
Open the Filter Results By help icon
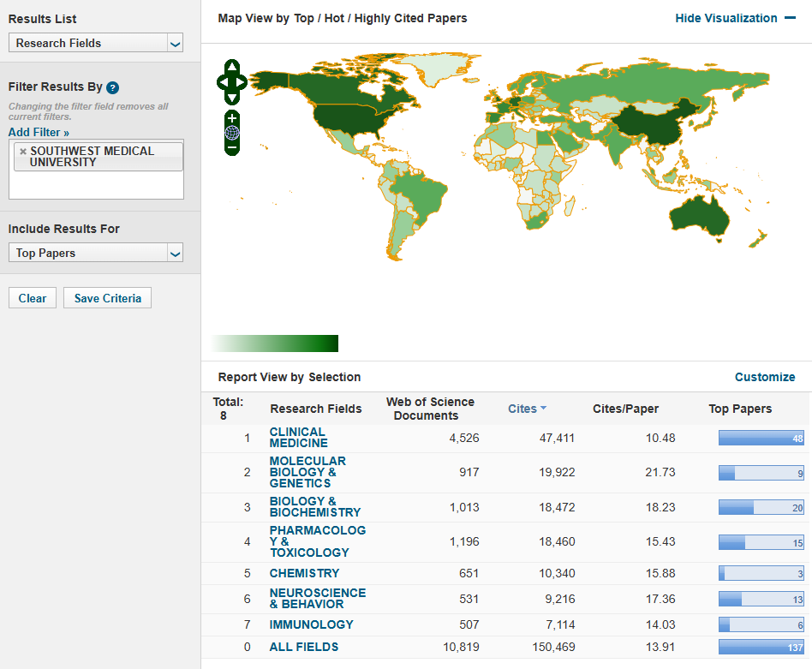point(112,87)
